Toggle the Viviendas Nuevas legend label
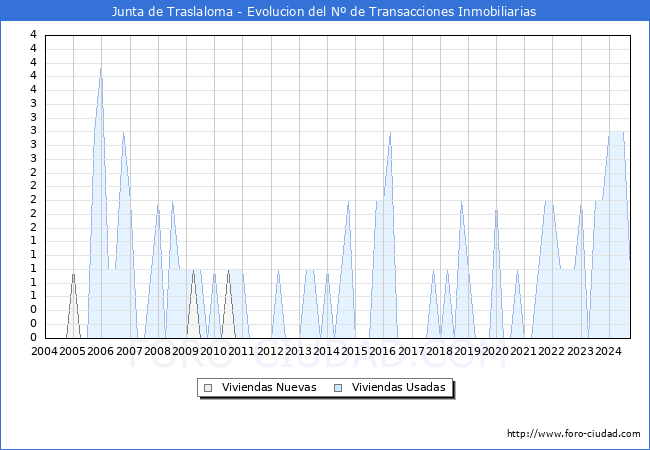This screenshot has height=450, width=650. click(x=269, y=388)
